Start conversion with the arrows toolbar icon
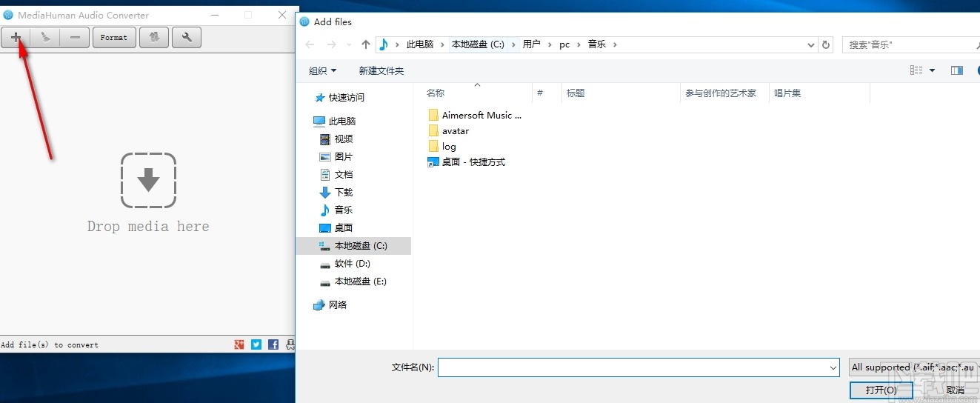 (x=154, y=37)
